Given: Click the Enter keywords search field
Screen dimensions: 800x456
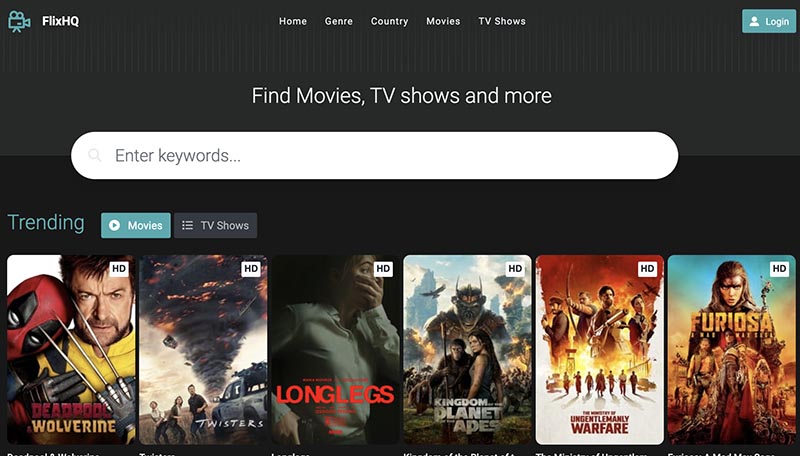Looking at the screenshot, I should [374, 156].
